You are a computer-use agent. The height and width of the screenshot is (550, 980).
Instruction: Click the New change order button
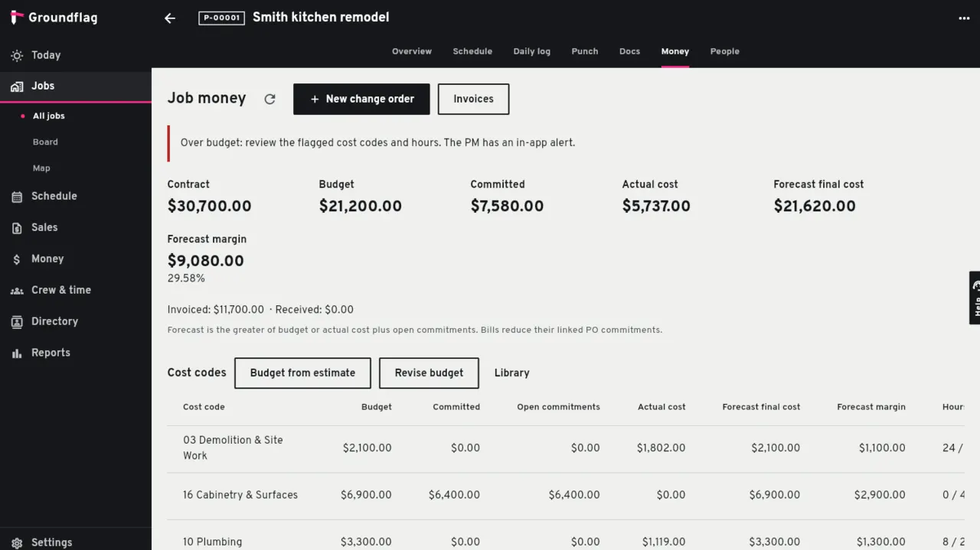(361, 99)
